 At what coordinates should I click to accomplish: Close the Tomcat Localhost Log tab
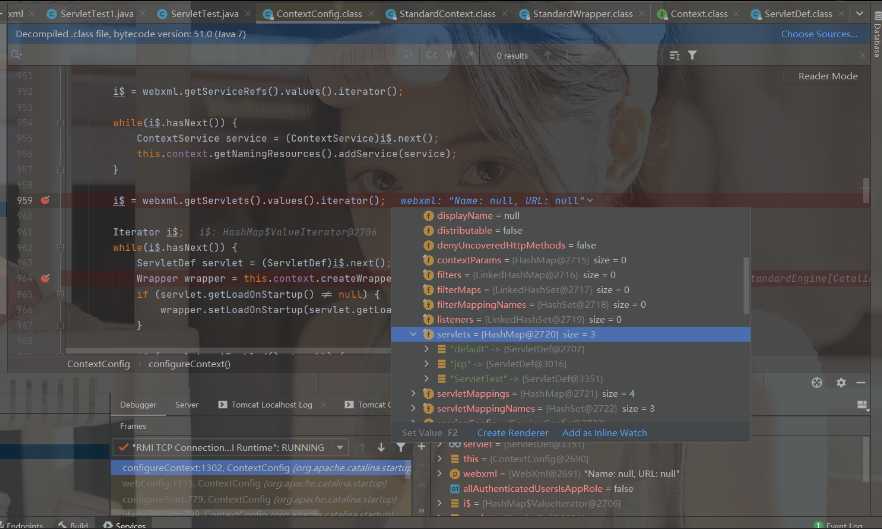tap(324, 405)
